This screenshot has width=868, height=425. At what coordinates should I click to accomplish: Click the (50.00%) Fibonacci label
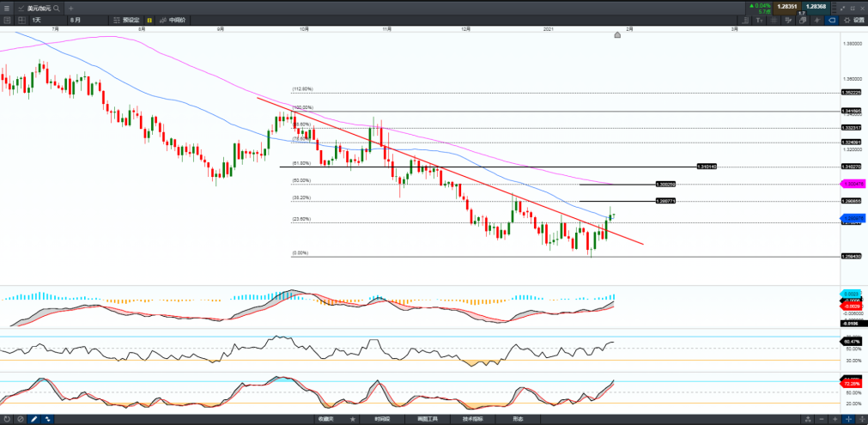click(301, 180)
